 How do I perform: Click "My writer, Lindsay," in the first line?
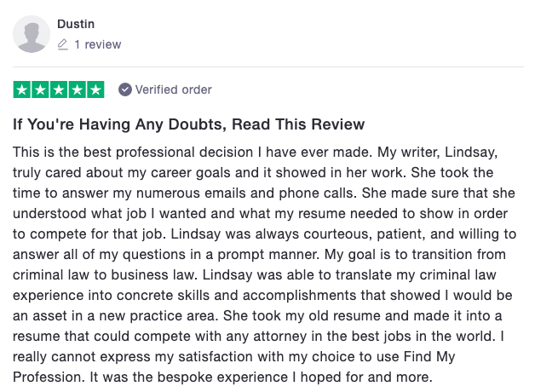437,153
